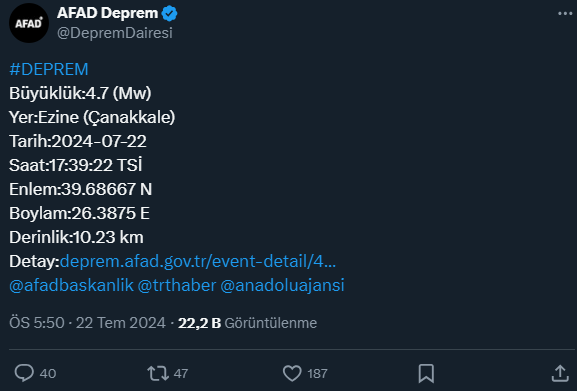Click the retweet count 47
Image resolution: width=577 pixels, height=391 pixels.
[x=181, y=374]
